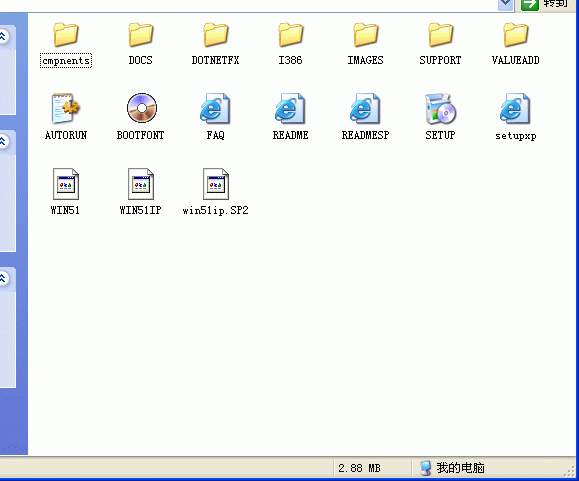Select the SETUP installer icon
Screen dimensions: 579x481
[441, 108]
